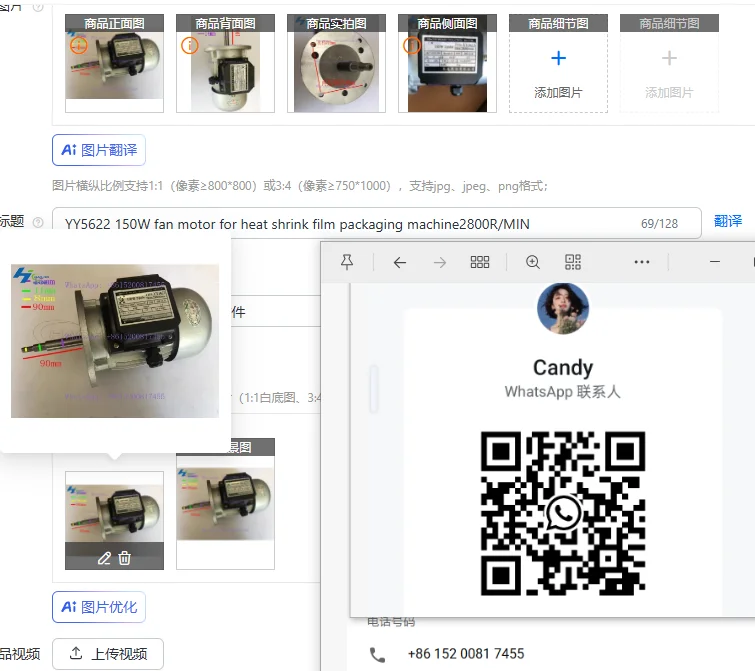Click the 上传视频 upload button
Screen dimensions: 755x671
point(108,654)
